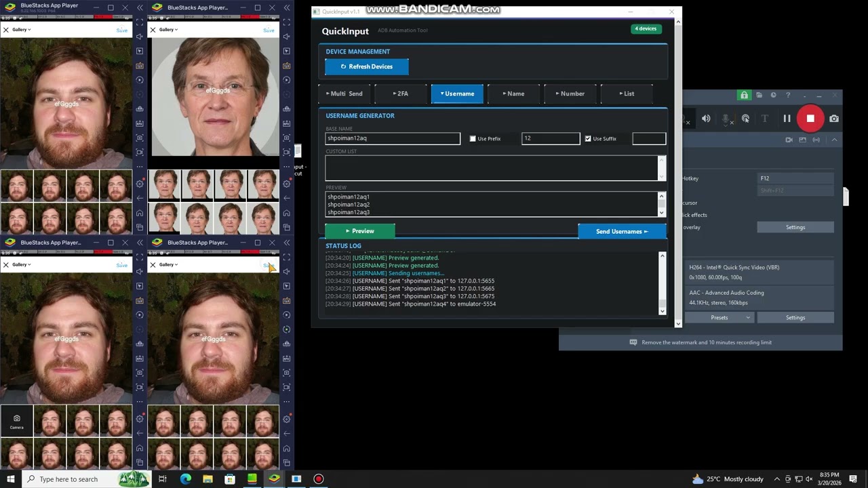Screen dimensions: 868x488
Task: Click the 4 devices badge in QuickInput
Action: [646, 28]
